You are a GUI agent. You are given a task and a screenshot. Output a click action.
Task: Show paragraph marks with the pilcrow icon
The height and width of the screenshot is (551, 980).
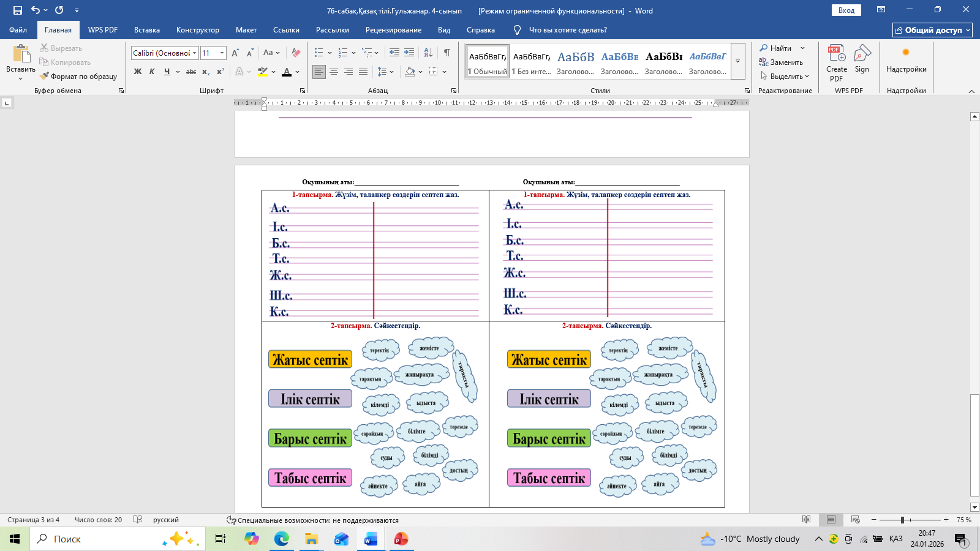click(x=447, y=53)
